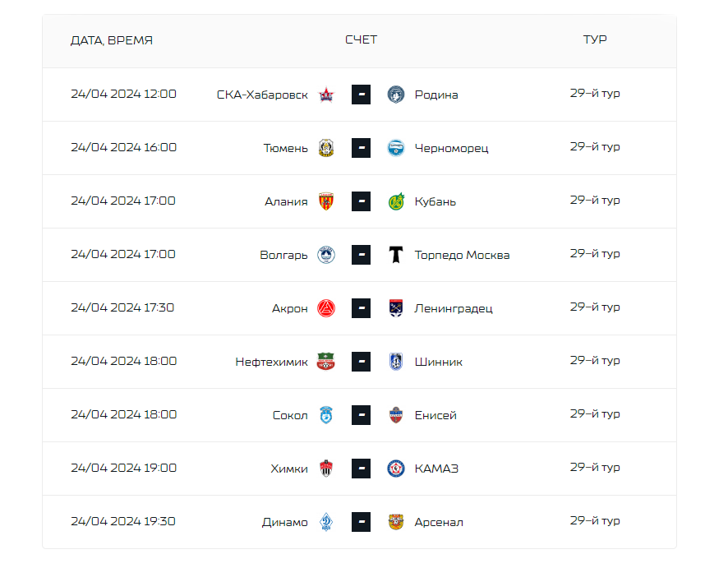Click the СЧЕТ column header
The height and width of the screenshot is (568, 728).
[x=362, y=40]
